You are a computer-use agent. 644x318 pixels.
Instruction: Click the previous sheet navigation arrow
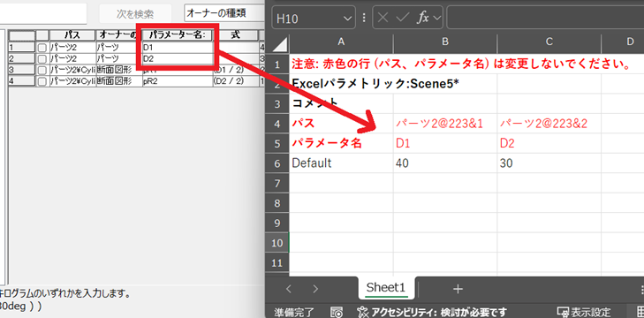[288, 289]
